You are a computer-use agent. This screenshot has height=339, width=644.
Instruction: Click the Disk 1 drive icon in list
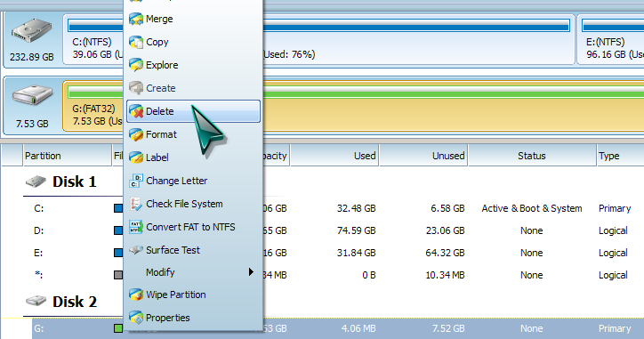(x=36, y=182)
